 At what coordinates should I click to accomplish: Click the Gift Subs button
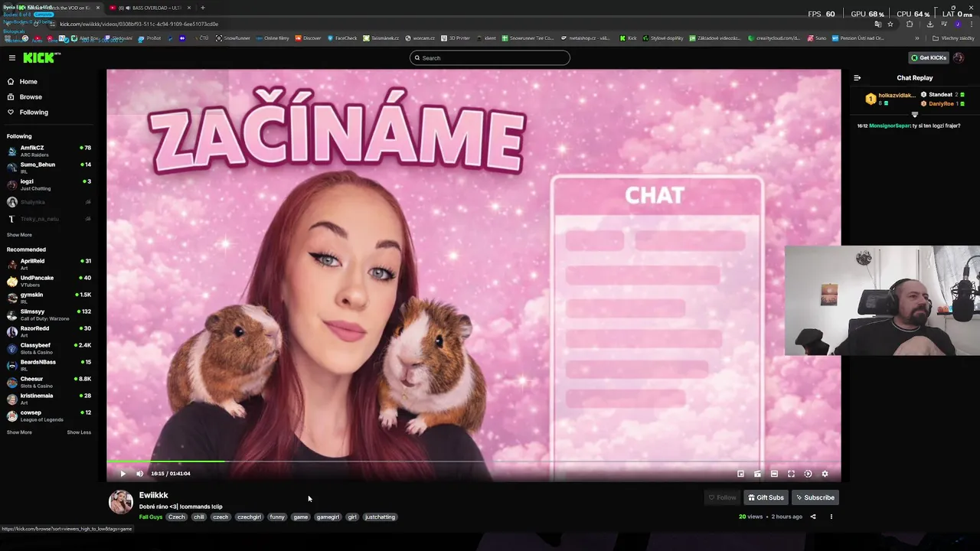[x=766, y=497]
